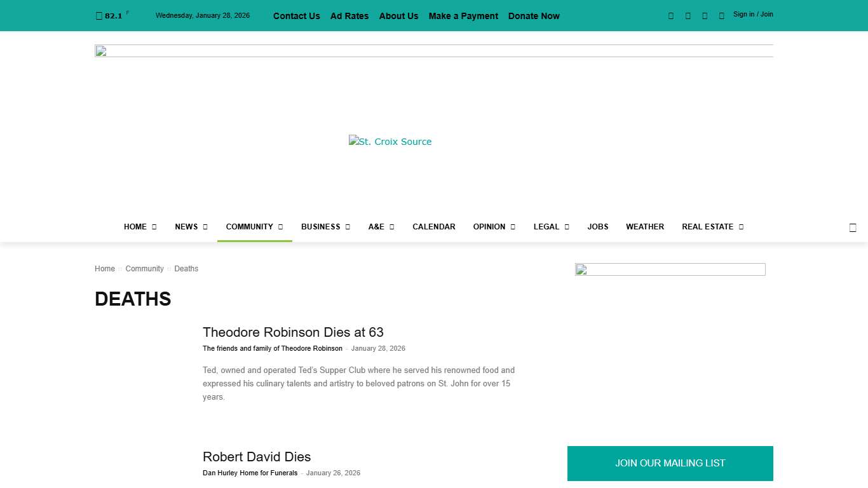Image resolution: width=868 pixels, height=488 pixels.
Task: Click the weather temperature icon showing 82.1
Action: tap(99, 16)
